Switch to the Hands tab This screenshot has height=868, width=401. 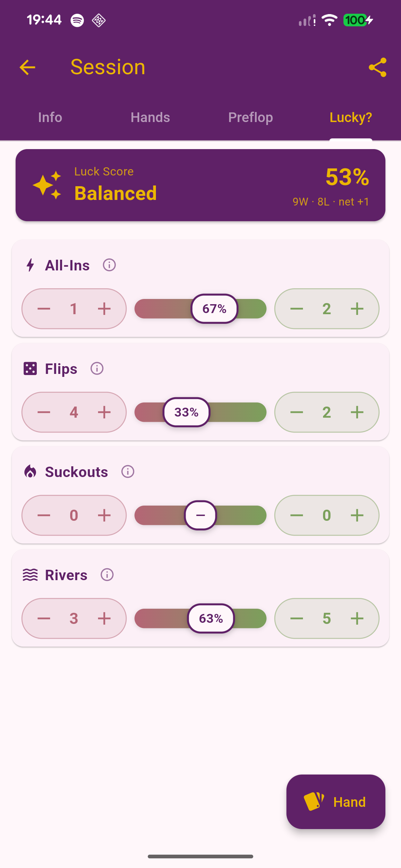click(150, 118)
